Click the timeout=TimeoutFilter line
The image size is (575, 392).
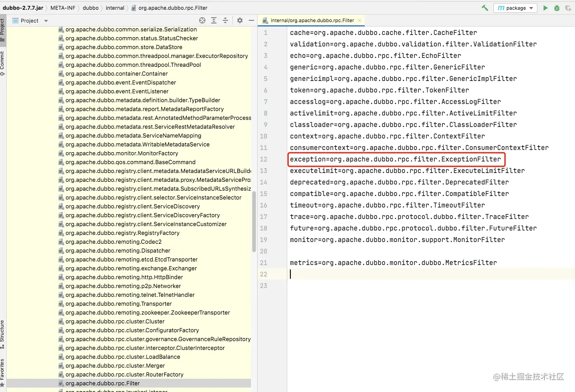click(387, 205)
